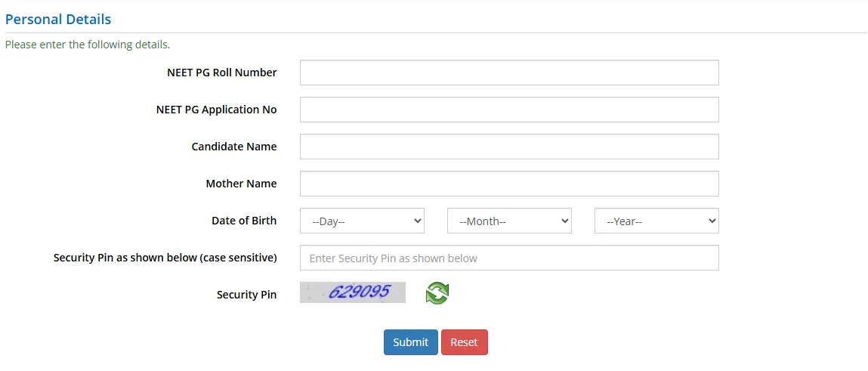The height and width of the screenshot is (371, 868).
Task: Click the case sensitive Security Pin label
Action: pyautogui.click(x=165, y=258)
